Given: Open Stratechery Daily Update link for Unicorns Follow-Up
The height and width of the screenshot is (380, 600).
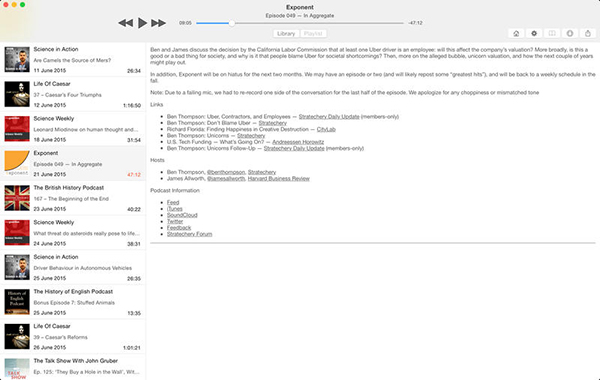Looking at the screenshot, I should click(294, 148).
